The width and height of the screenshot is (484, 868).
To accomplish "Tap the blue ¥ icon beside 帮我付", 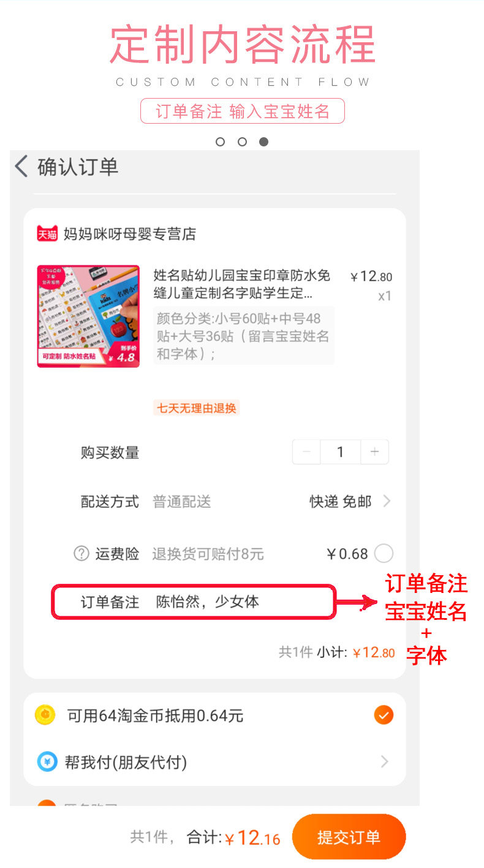I will pyautogui.click(x=47, y=761).
